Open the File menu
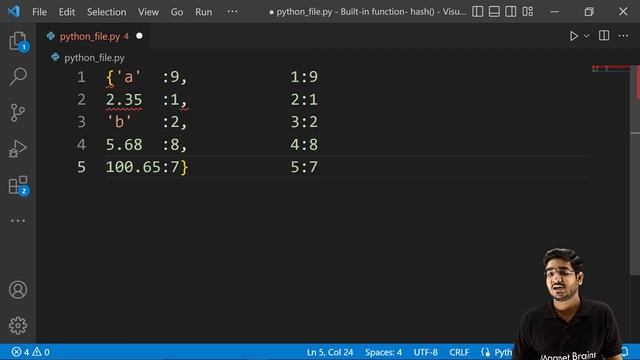Screen dimensions: 640x360 pyautogui.click(x=39, y=12)
